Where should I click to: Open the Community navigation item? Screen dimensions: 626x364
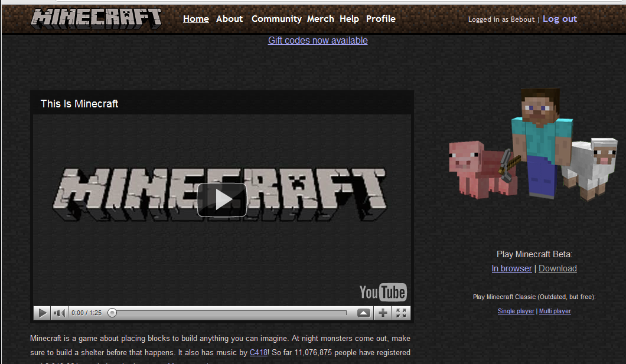[276, 19]
